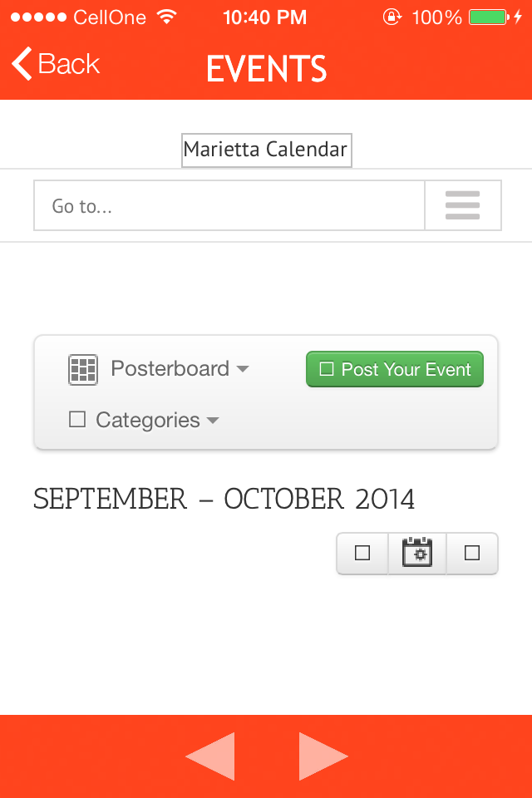
Task: Expand the Posterboard view dropdown arrow
Action: 242,369
